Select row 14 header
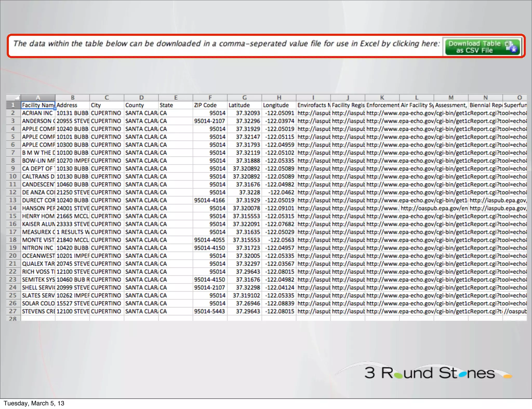Image resolution: width=532 pixels, height=409 pixels. point(13,208)
